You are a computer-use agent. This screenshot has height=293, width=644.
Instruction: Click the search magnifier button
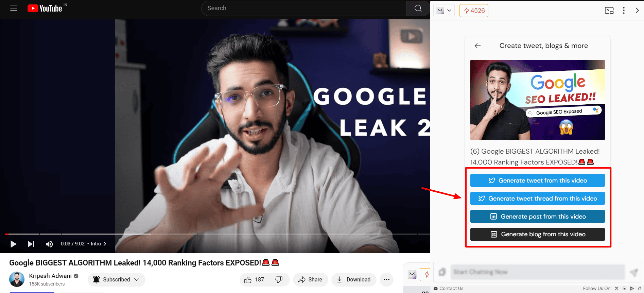tap(418, 8)
